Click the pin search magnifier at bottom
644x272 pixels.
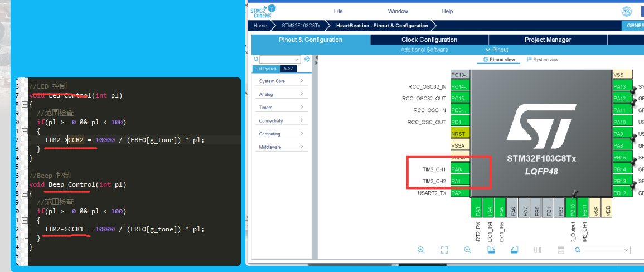pyautogui.click(x=578, y=250)
